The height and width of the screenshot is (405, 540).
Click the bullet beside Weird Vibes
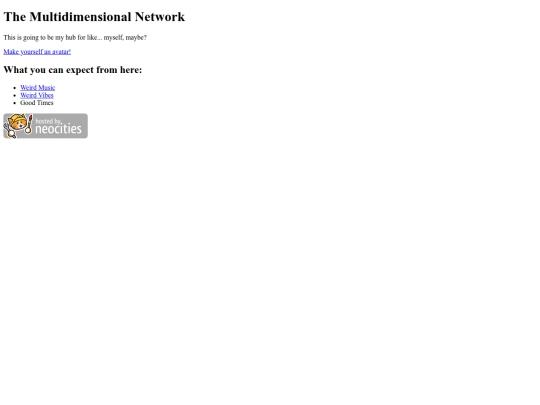[14, 95]
